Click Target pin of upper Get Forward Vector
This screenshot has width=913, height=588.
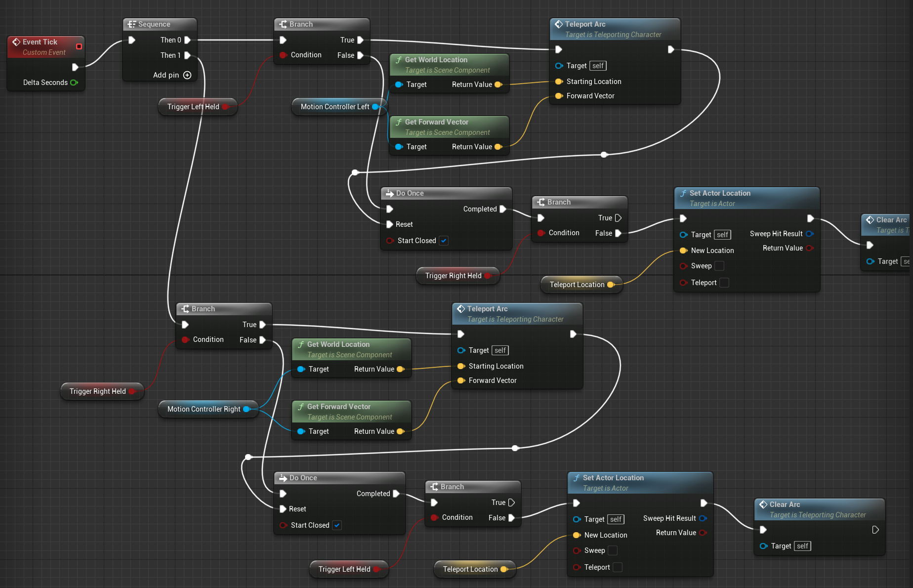399,147
